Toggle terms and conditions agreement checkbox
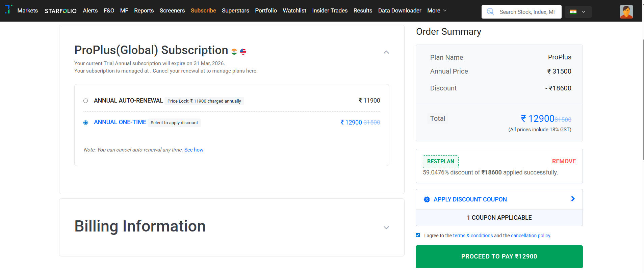The height and width of the screenshot is (273, 644). (x=418, y=235)
